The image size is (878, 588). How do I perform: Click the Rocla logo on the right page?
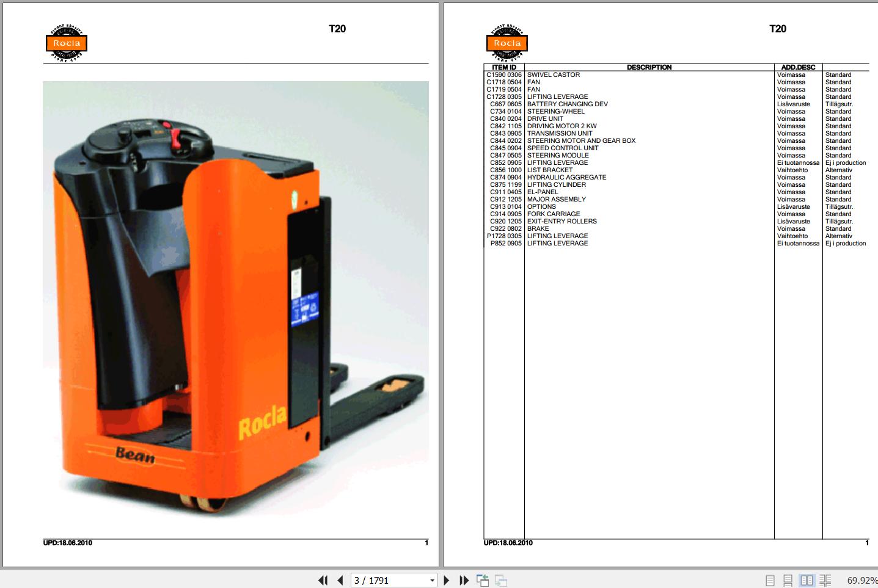pyautogui.click(x=507, y=43)
